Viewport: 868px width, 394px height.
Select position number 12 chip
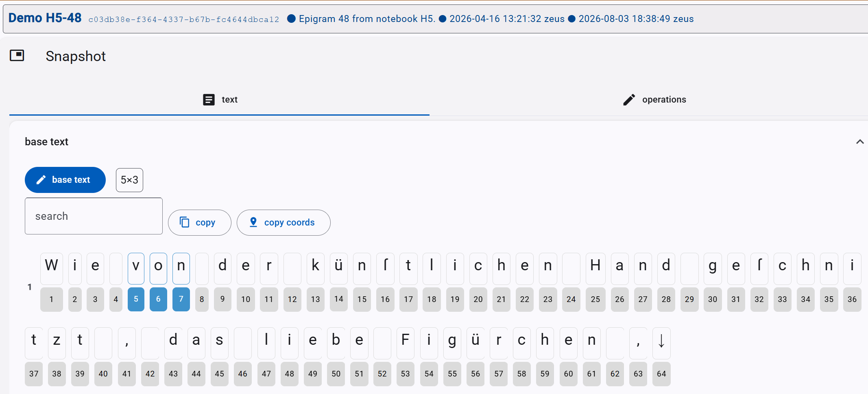point(292,299)
